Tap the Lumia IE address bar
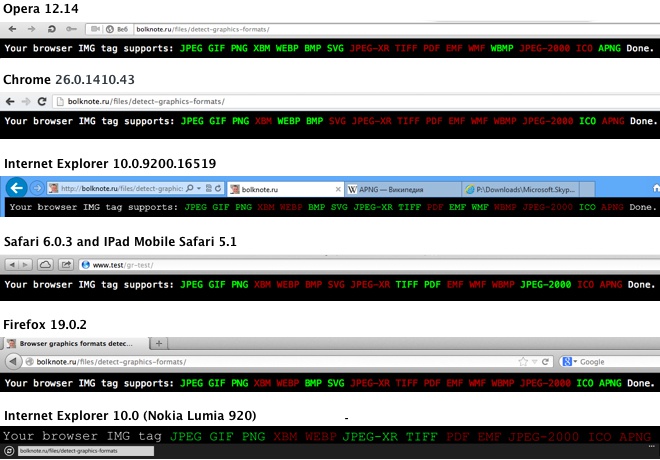The width and height of the screenshot is (660, 460). pos(86,451)
